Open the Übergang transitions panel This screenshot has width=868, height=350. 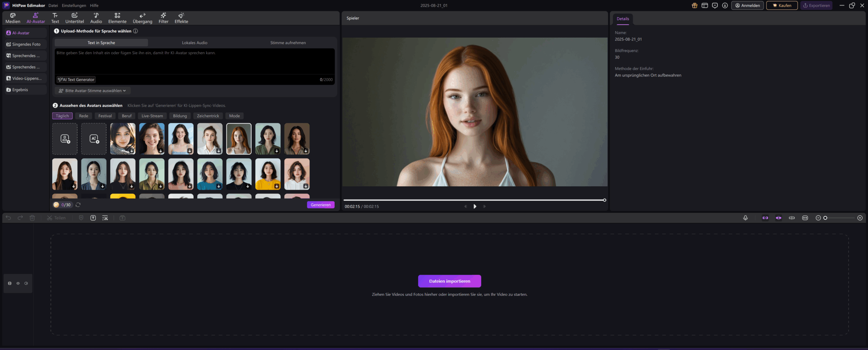[x=142, y=18]
